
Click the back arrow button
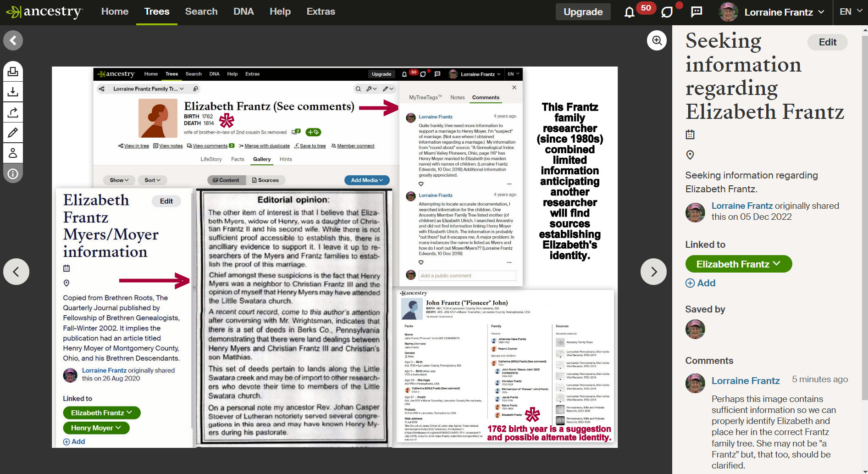coord(13,40)
